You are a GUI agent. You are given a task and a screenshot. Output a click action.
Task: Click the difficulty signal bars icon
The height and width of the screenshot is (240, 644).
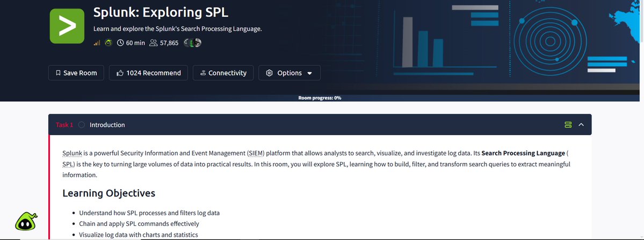97,43
